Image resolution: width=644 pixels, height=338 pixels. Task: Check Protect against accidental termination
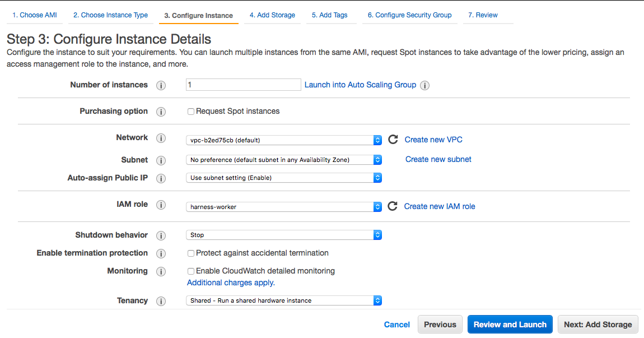pyautogui.click(x=191, y=253)
